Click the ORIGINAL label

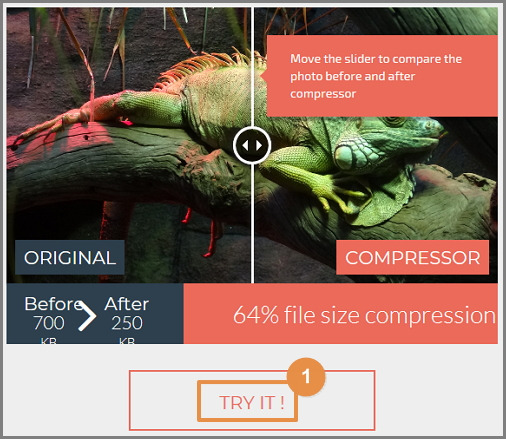[x=70, y=257]
